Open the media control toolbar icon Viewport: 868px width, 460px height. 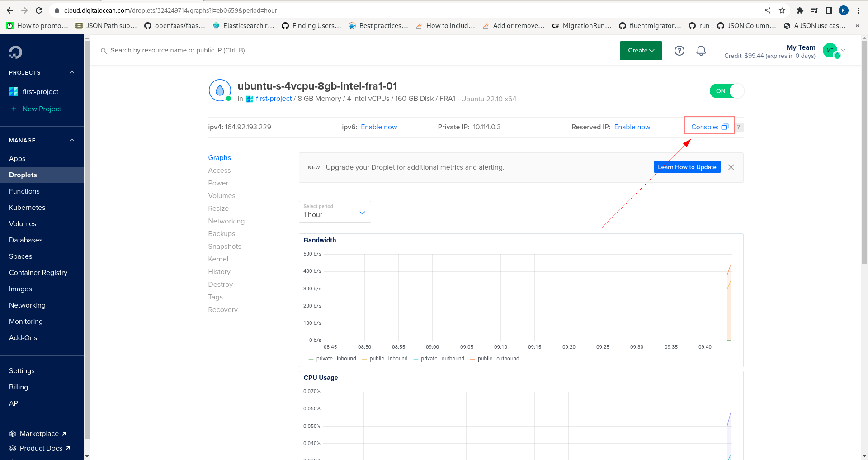point(815,10)
